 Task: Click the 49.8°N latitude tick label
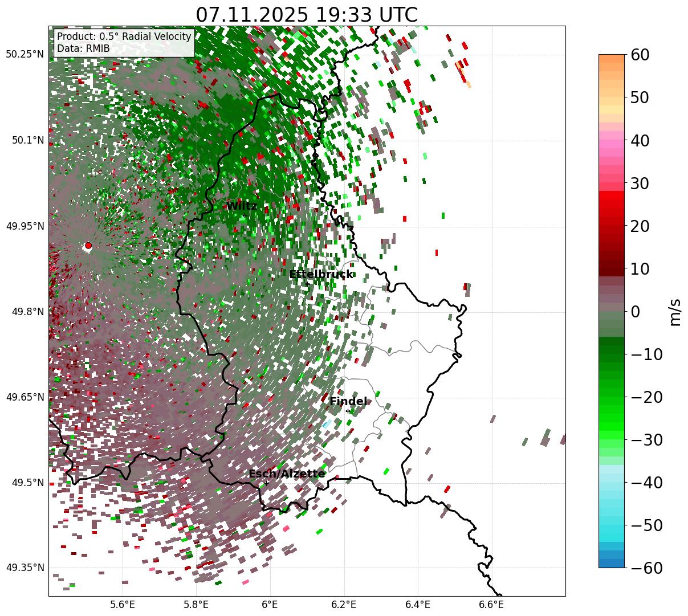click(x=27, y=312)
